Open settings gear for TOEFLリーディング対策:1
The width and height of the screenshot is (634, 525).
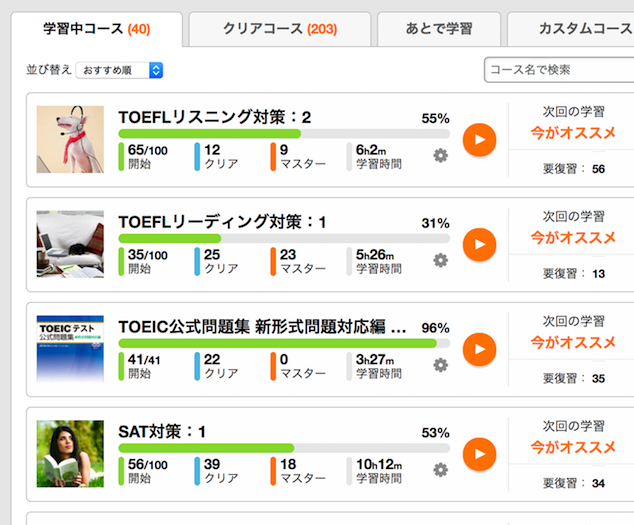pyautogui.click(x=441, y=260)
